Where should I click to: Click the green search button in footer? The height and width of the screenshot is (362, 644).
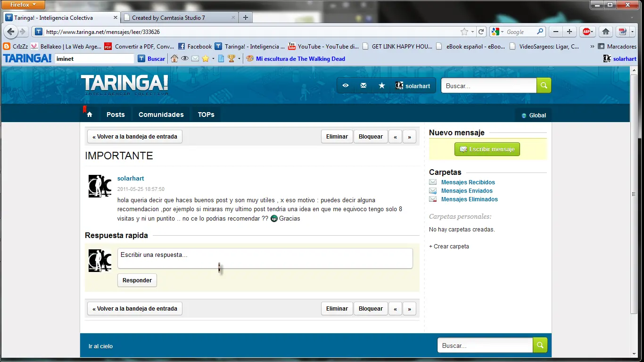click(x=540, y=345)
